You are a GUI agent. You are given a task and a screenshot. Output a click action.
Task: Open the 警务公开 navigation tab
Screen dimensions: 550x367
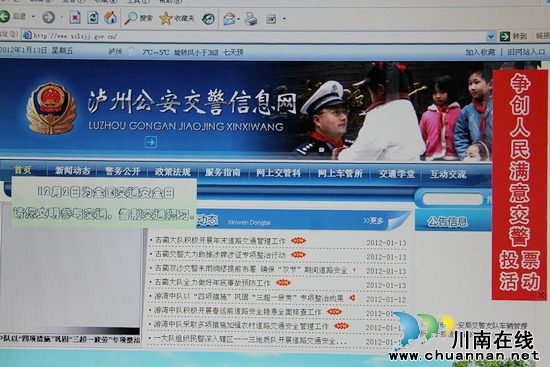coord(122,171)
